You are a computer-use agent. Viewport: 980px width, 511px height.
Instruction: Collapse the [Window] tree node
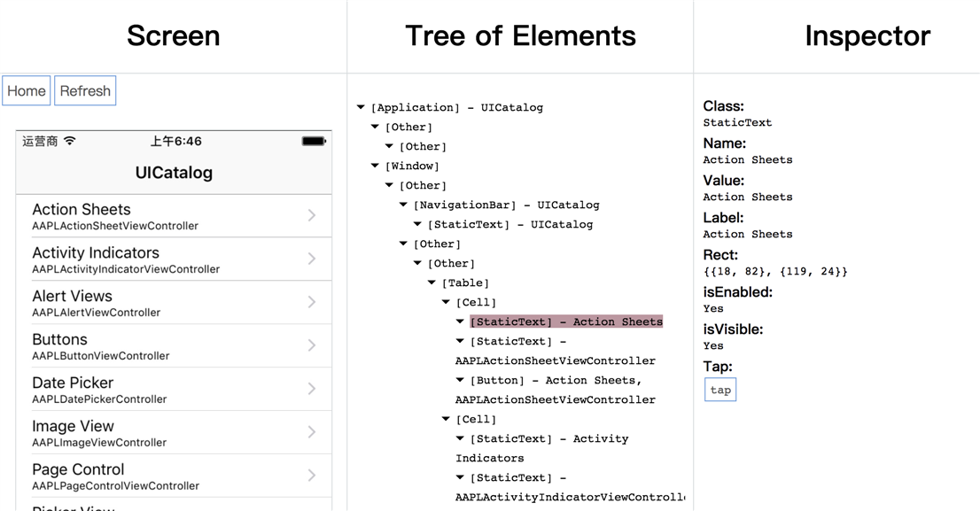375,166
